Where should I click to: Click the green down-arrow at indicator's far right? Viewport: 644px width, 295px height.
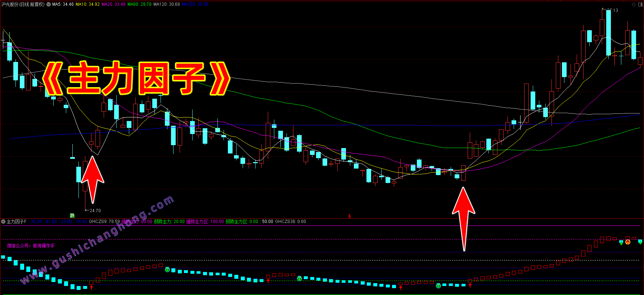tap(640, 242)
